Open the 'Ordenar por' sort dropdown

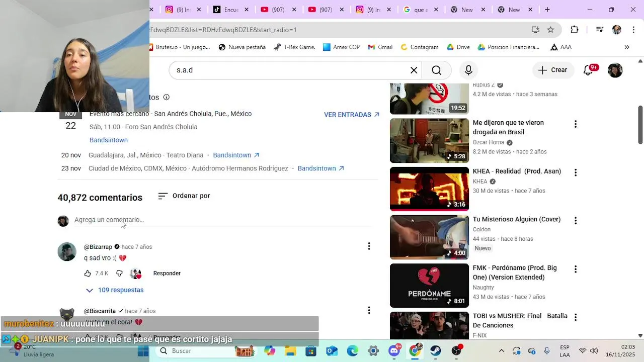coord(184,196)
